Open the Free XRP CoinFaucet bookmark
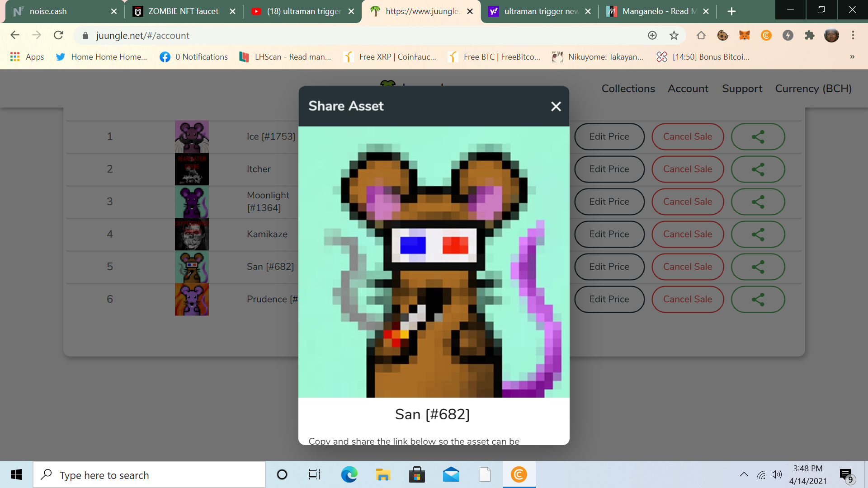868x488 pixels. pyautogui.click(x=390, y=57)
